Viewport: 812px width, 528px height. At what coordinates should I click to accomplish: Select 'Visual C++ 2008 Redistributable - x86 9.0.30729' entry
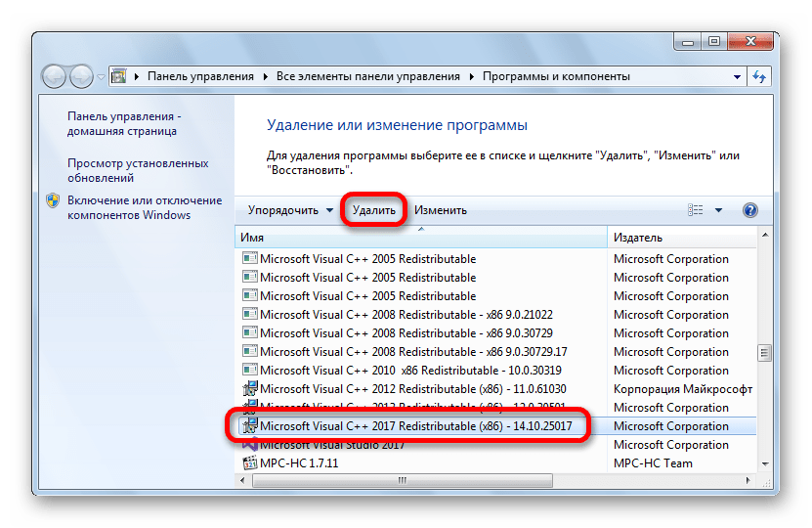point(496,333)
